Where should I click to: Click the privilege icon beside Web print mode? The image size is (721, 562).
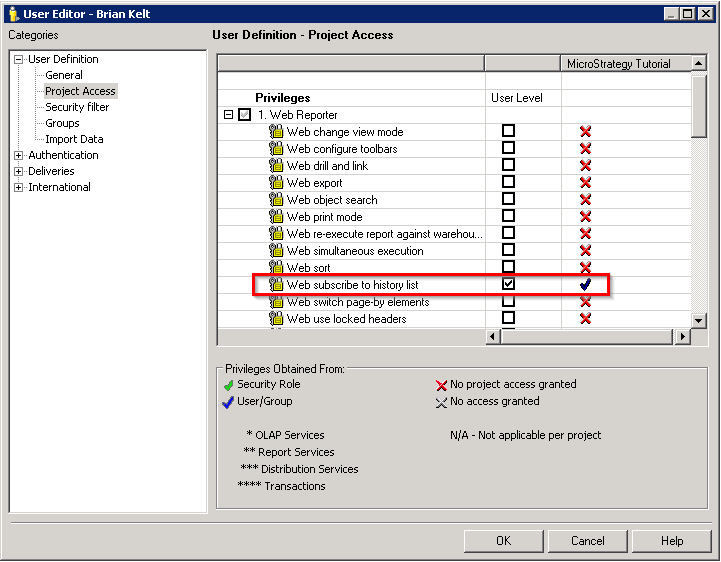click(x=276, y=217)
